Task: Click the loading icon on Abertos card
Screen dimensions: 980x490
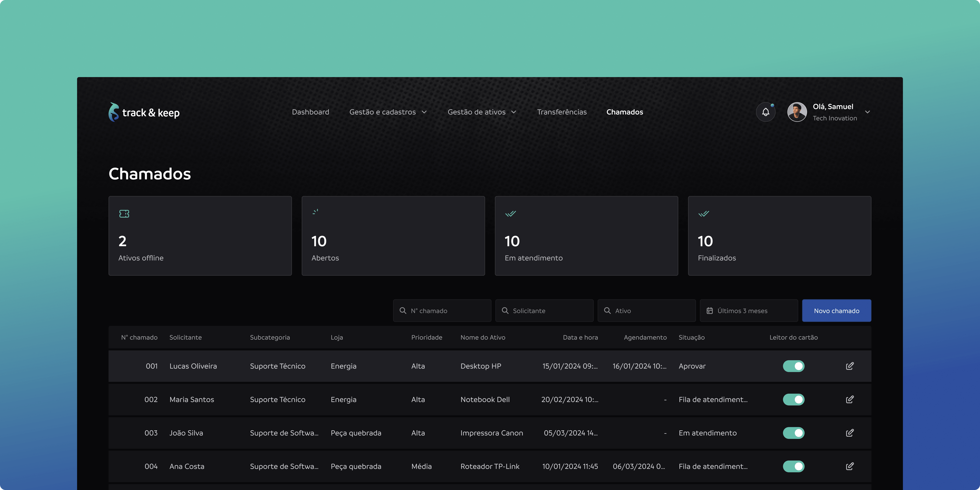Action: tap(315, 212)
